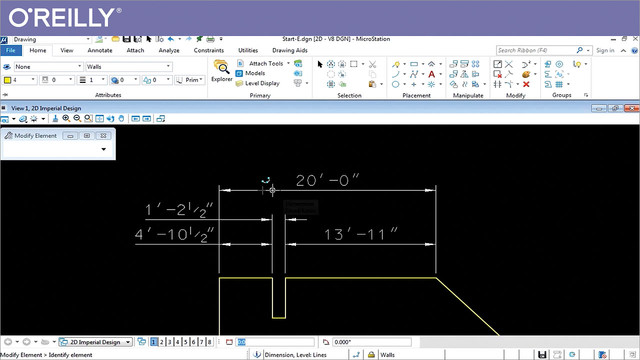Image resolution: width=640 pixels, height=360 pixels.
Task: Click the Cut scissors icon
Action: click(x=372, y=64)
